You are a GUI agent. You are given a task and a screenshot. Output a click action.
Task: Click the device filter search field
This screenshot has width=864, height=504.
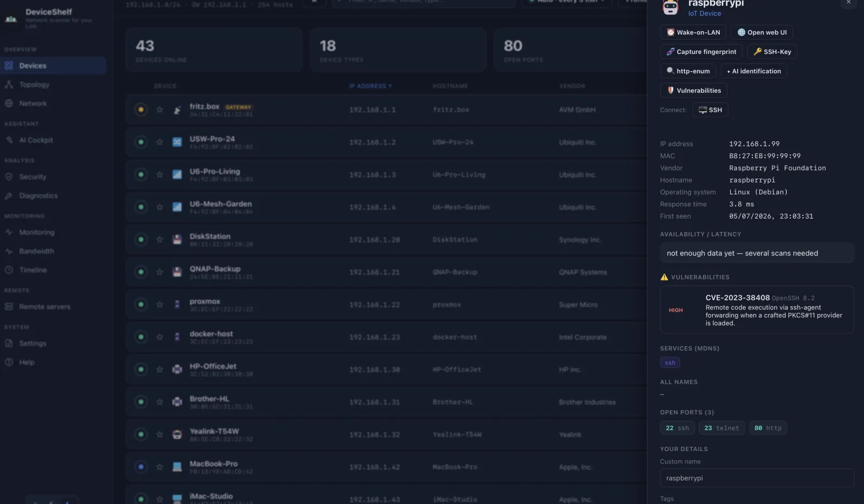424,2
